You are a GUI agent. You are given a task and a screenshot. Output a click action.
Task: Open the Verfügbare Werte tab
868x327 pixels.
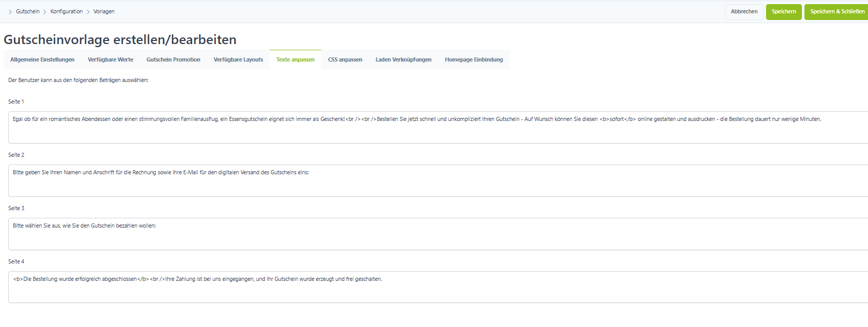click(x=110, y=59)
